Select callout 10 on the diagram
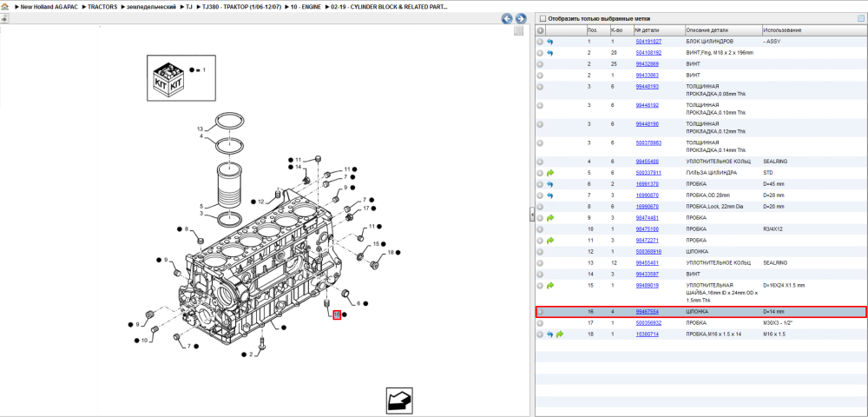This screenshot has height=417, width=868. point(144,340)
